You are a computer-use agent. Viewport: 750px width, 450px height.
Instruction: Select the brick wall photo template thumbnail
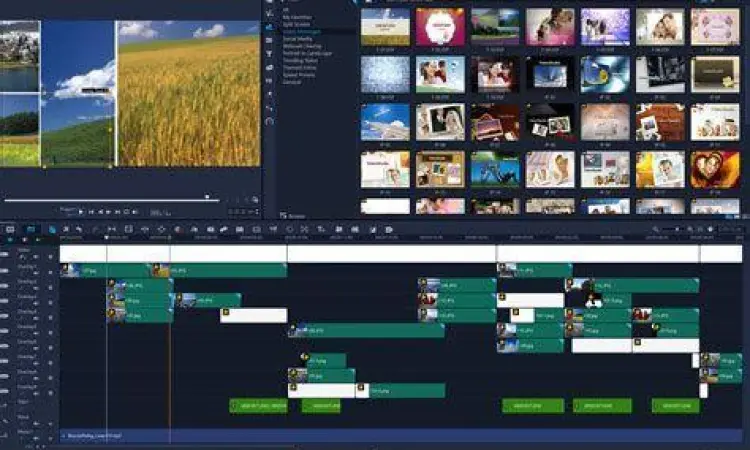(660, 122)
